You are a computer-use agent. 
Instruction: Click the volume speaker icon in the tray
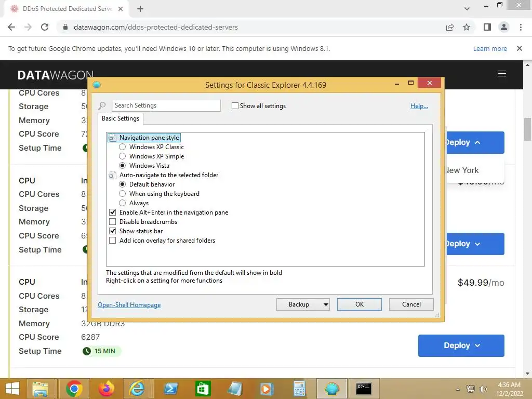483,389
